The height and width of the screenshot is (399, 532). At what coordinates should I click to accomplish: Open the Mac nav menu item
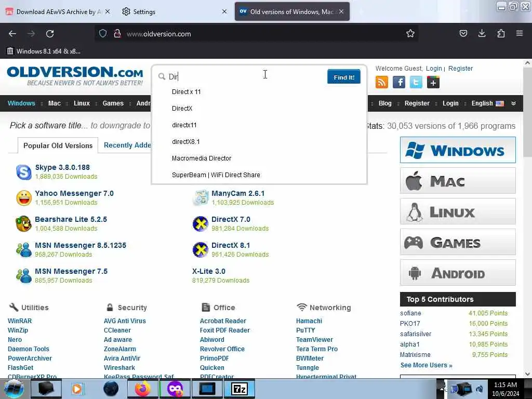tap(54, 103)
